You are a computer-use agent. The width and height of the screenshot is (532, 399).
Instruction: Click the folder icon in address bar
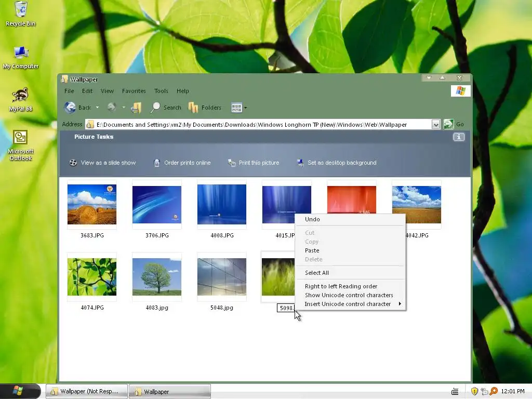90,125
